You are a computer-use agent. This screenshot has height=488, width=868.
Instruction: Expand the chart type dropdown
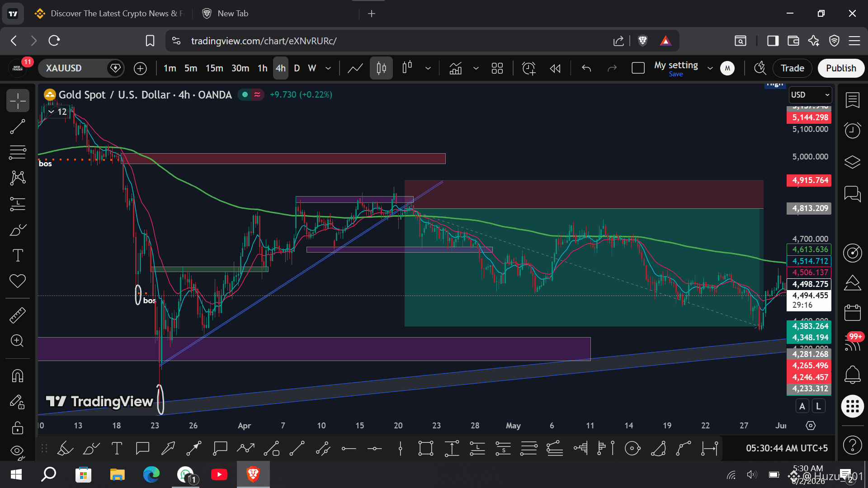click(428, 68)
